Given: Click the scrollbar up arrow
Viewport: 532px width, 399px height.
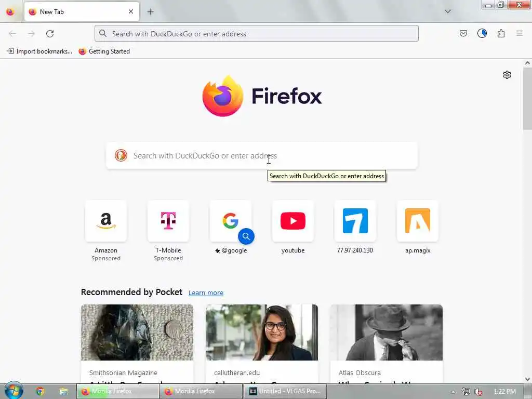Looking at the screenshot, I should [x=527, y=63].
